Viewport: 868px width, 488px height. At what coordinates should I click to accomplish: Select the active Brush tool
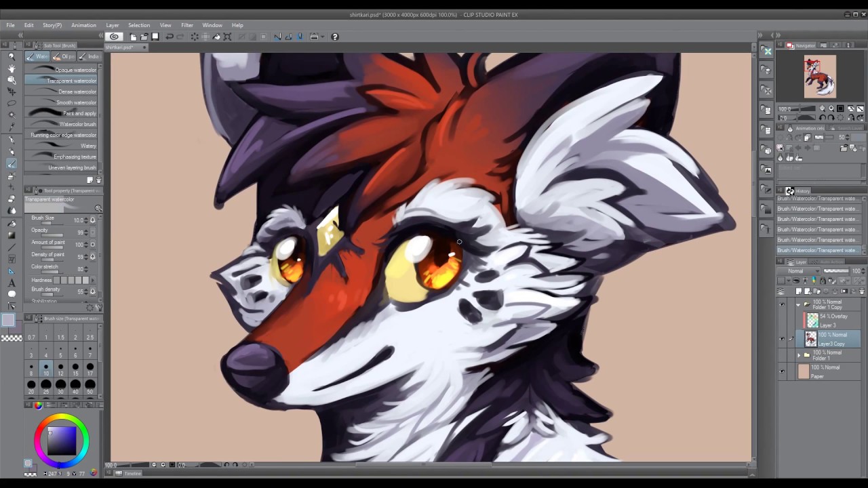12,163
